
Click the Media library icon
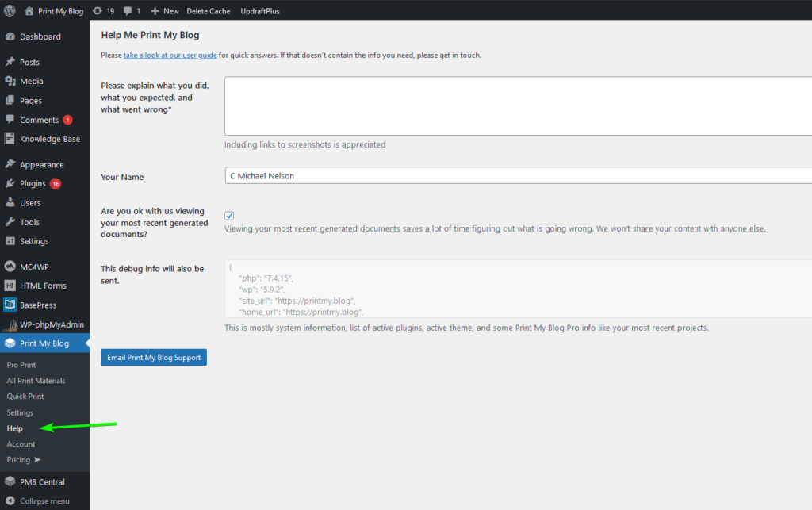click(10, 81)
